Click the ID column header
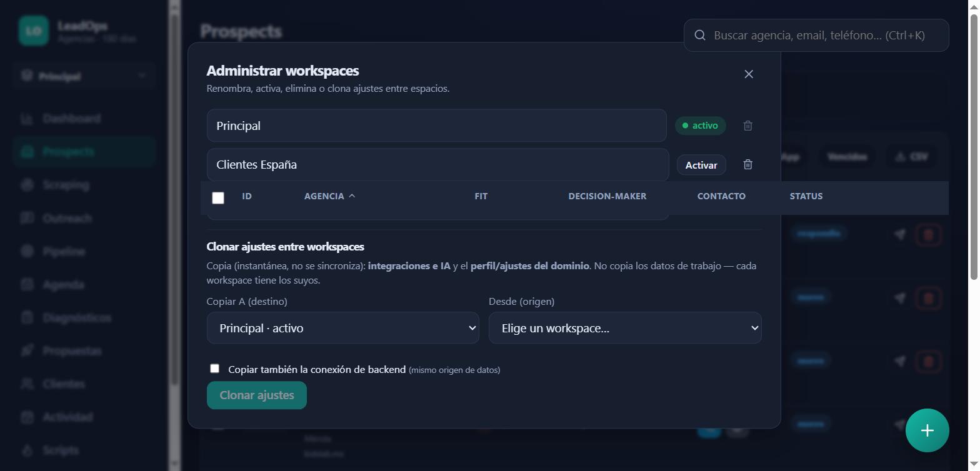The image size is (980, 471). [247, 196]
